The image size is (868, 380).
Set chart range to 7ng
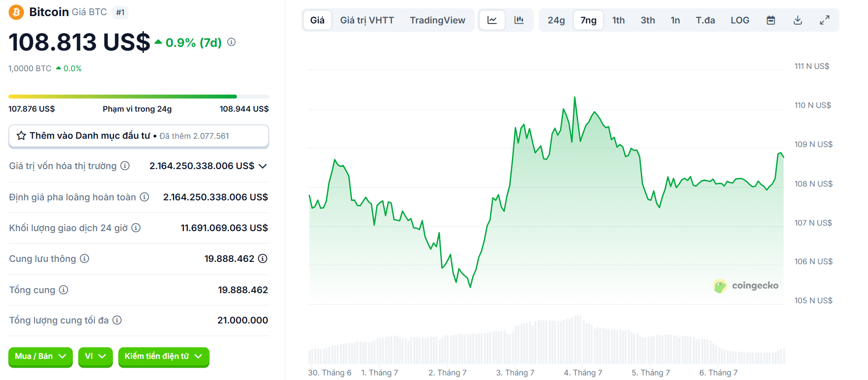588,20
